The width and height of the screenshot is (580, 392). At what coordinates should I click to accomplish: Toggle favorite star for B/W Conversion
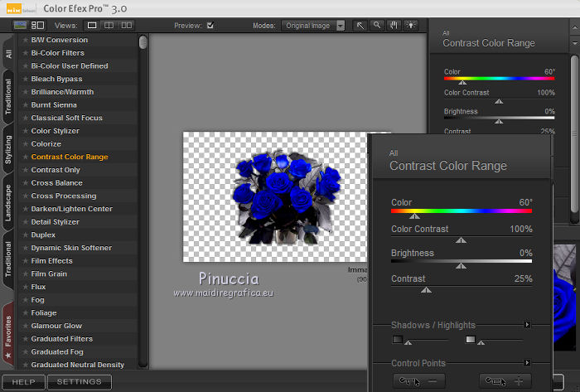click(x=25, y=40)
